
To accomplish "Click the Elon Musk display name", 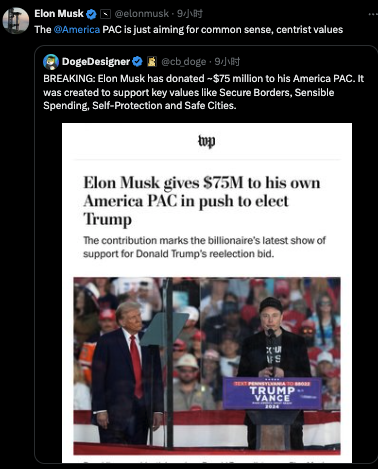I will click(59, 14).
